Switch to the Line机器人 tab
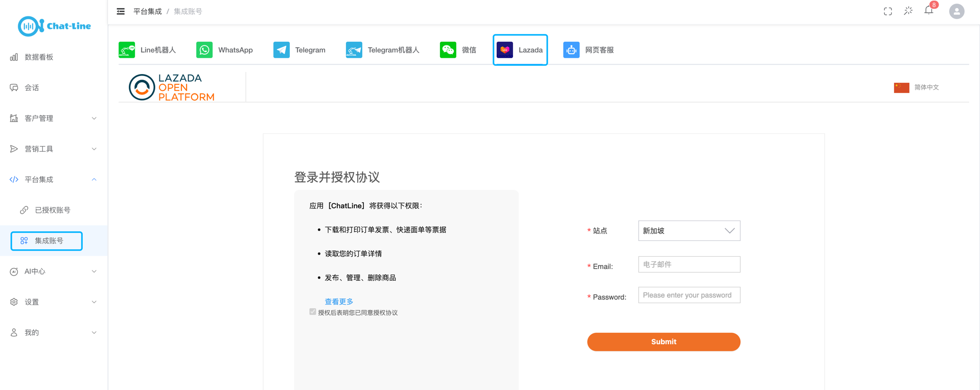The image size is (980, 390). [x=147, y=50]
